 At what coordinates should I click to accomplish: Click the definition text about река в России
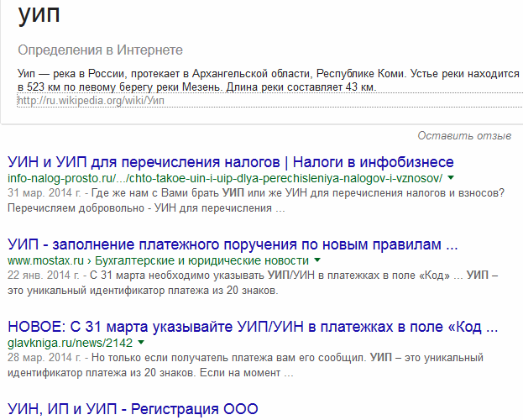[269, 80]
